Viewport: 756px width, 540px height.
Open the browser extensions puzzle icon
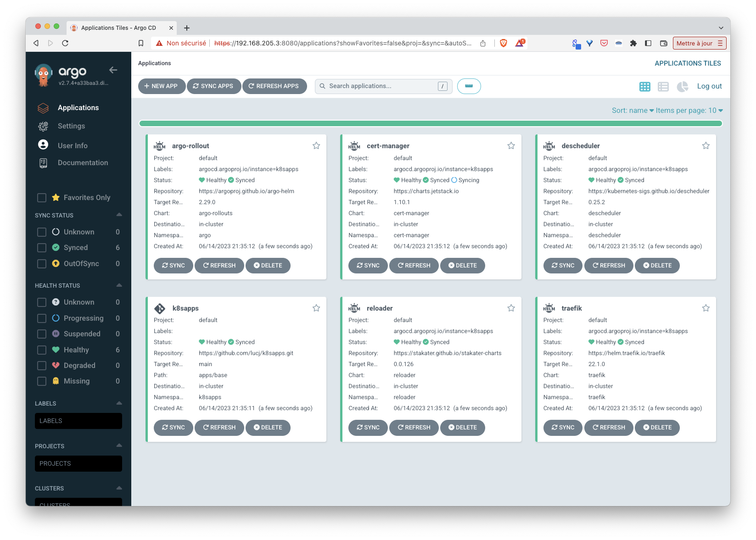pos(633,43)
